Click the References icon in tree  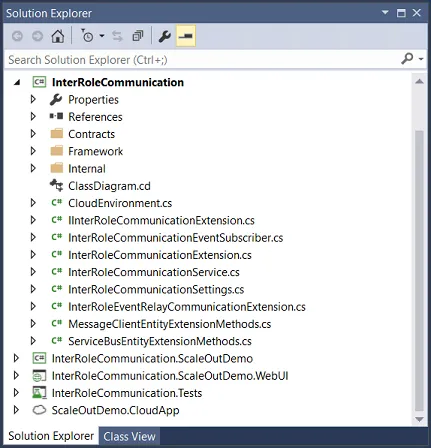(56, 116)
